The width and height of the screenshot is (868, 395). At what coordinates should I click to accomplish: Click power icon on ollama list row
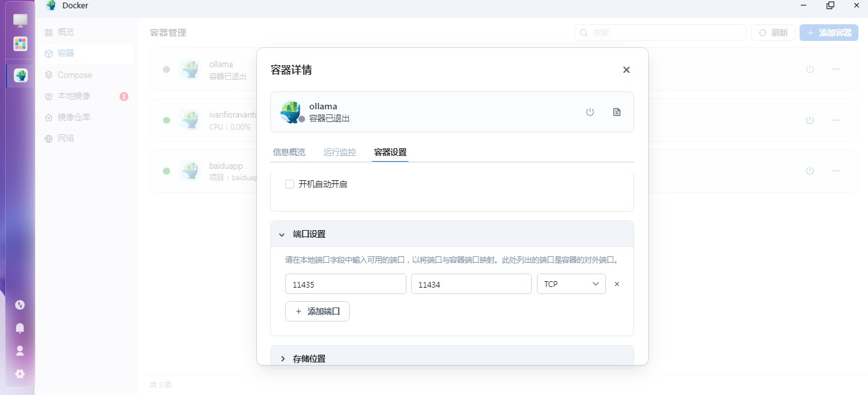point(810,69)
